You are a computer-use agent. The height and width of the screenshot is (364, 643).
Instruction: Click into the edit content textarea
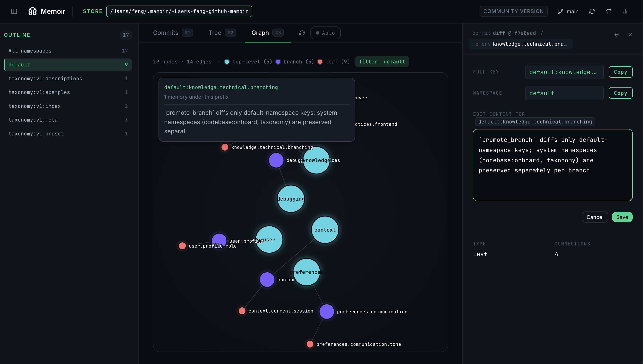click(x=552, y=165)
